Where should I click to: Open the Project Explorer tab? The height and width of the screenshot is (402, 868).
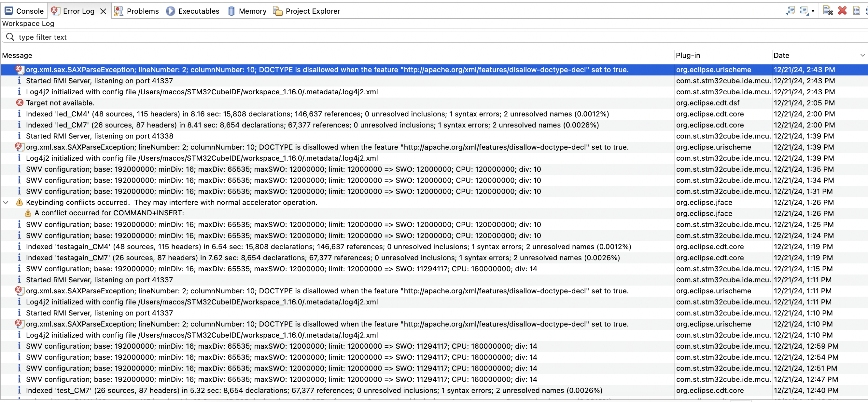coord(307,11)
